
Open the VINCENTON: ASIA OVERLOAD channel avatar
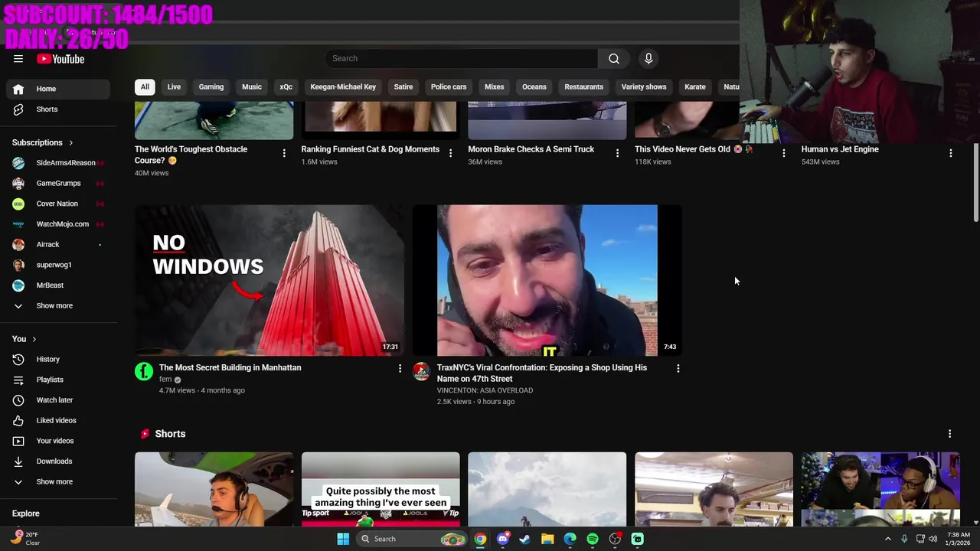422,372
